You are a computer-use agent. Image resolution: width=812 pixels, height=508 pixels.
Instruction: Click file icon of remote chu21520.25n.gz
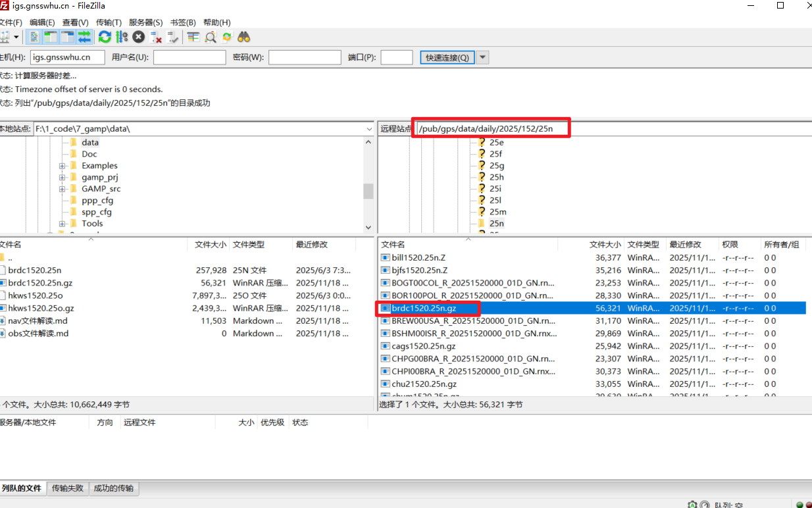point(386,384)
